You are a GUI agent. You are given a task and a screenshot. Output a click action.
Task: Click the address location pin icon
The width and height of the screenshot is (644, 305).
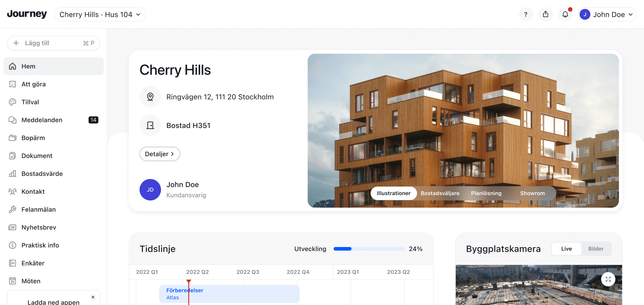pos(150,97)
